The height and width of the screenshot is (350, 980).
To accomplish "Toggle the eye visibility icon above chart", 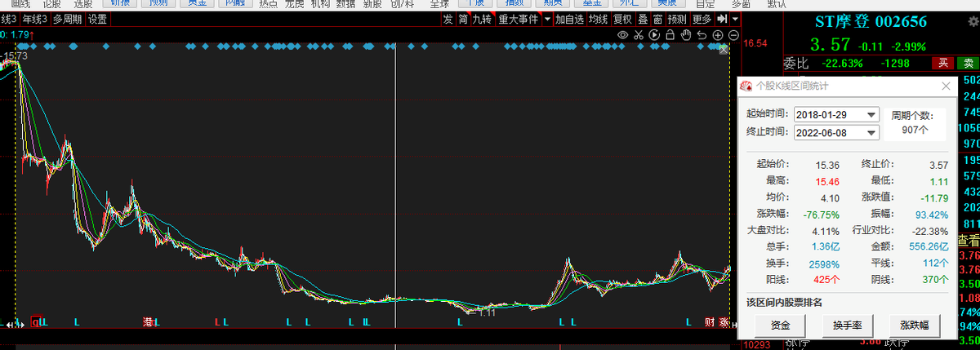I will (622, 35).
